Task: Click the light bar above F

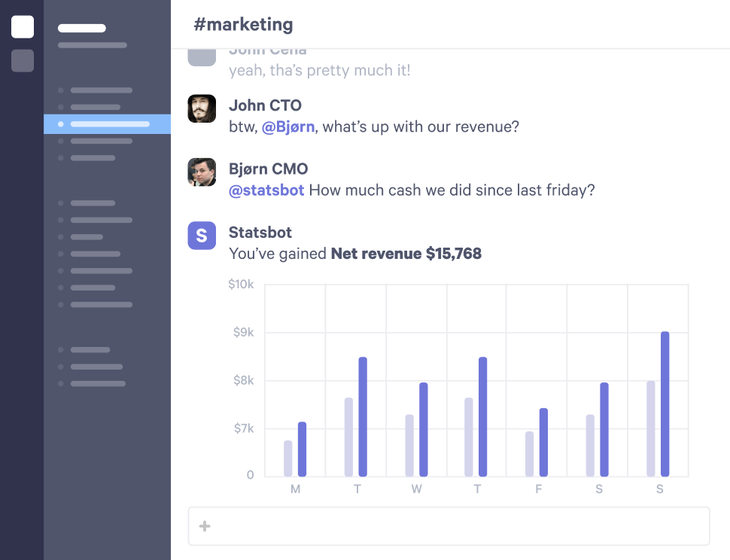Action: [529, 454]
